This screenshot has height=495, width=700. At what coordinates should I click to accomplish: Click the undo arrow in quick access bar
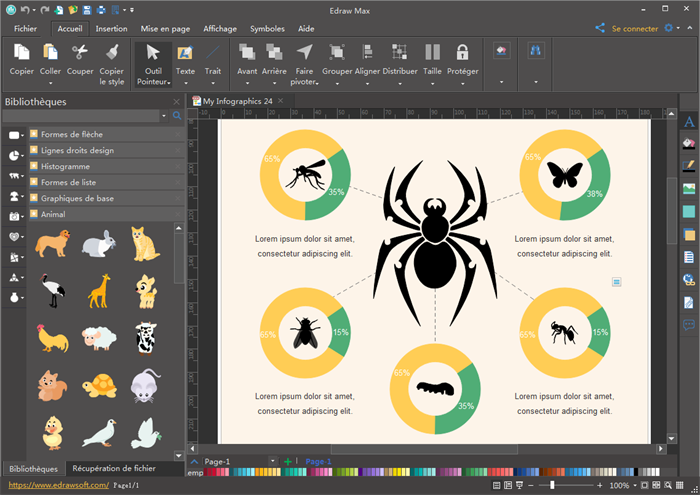[x=25, y=10]
